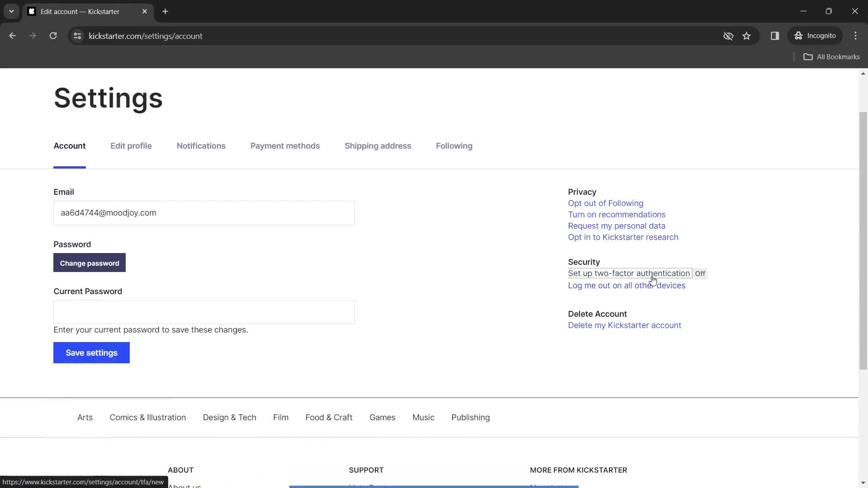Open the Comics & Illustration category

point(148,418)
